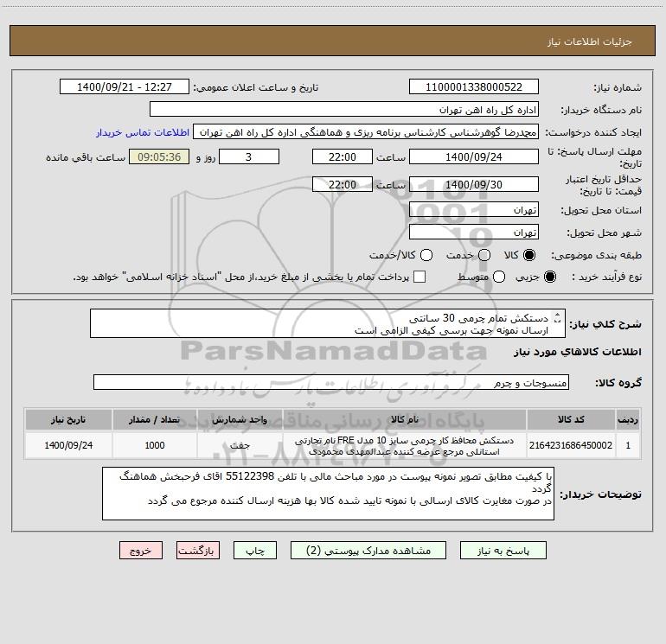Image resolution: width=666 pixels, height=644 pixels.
Task: Click the پاسخ به نیاز button
Action: point(503,551)
